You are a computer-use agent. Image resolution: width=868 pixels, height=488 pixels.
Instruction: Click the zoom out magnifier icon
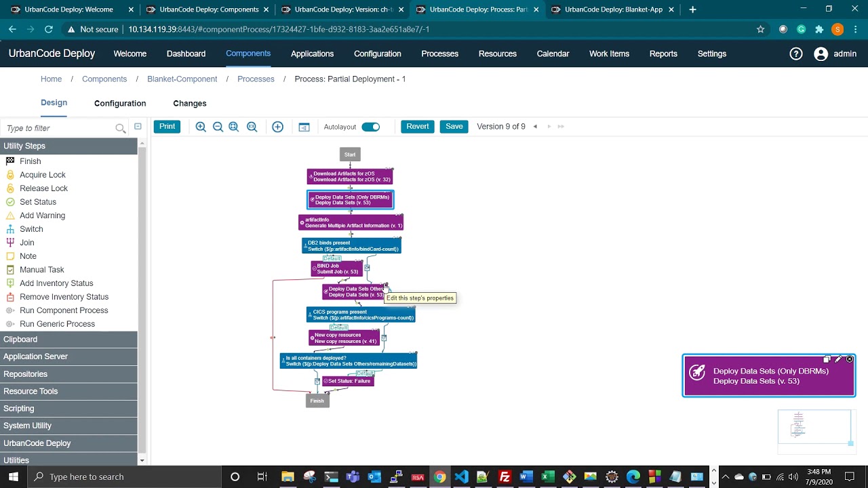click(x=218, y=127)
